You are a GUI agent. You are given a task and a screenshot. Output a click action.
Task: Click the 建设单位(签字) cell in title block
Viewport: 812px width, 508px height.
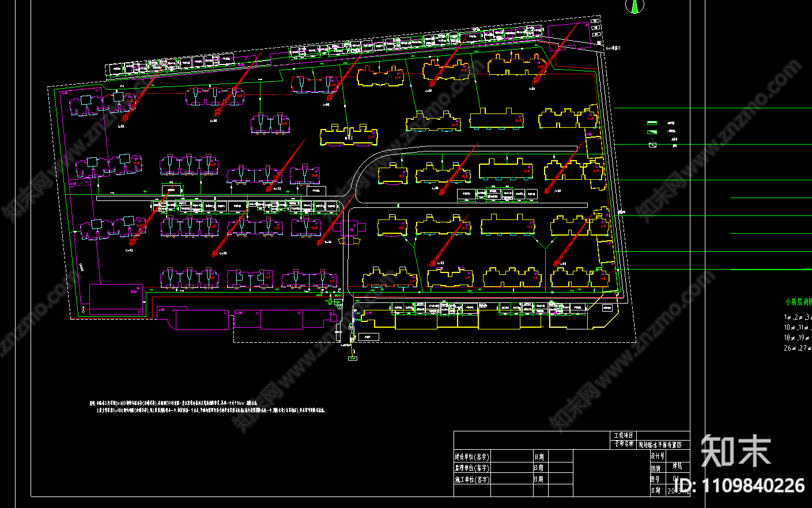click(x=472, y=457)
